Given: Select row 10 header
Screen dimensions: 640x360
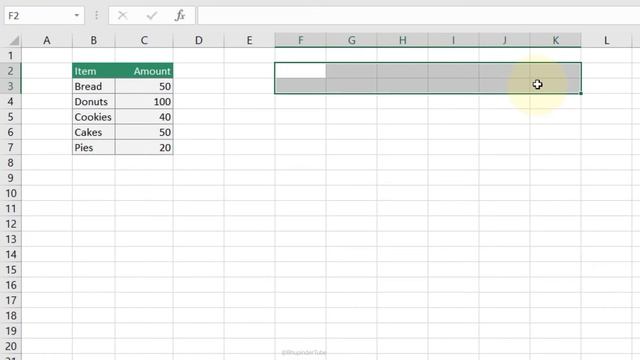Looking at the screenshot, I should [11, 193].
